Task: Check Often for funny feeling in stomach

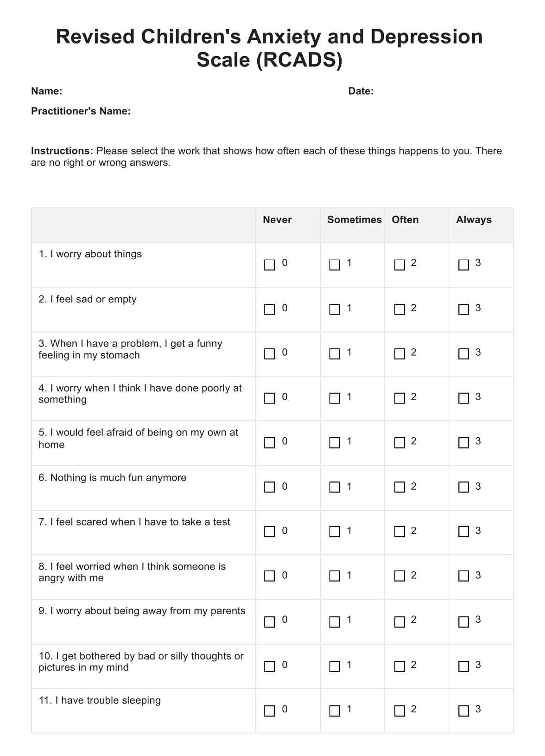Action: click(399, 354)
